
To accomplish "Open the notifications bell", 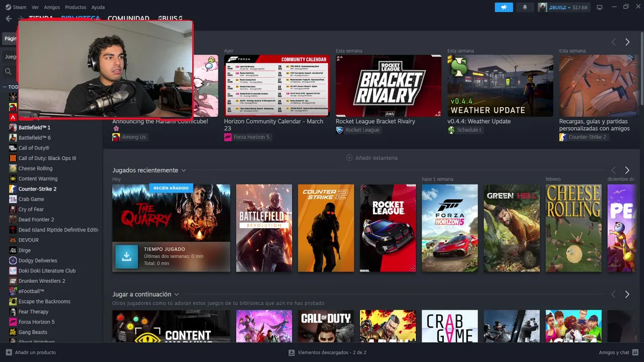I will click(x=525, y=7).
